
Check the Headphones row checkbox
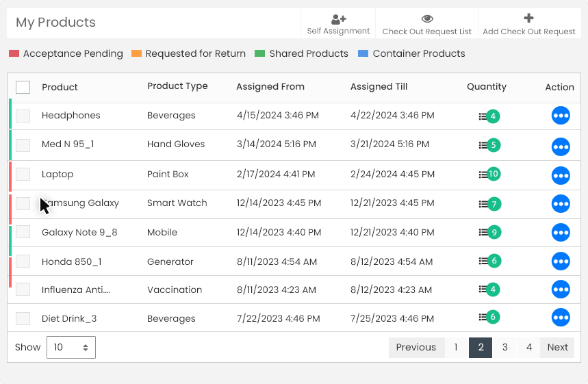tap(23, 116)
